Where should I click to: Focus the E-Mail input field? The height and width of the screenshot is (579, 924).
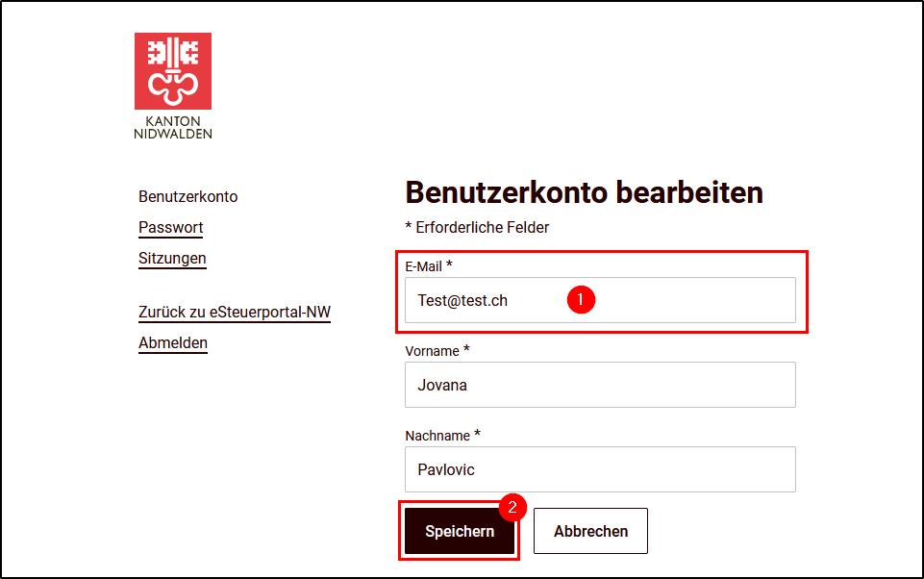[600, 300]
